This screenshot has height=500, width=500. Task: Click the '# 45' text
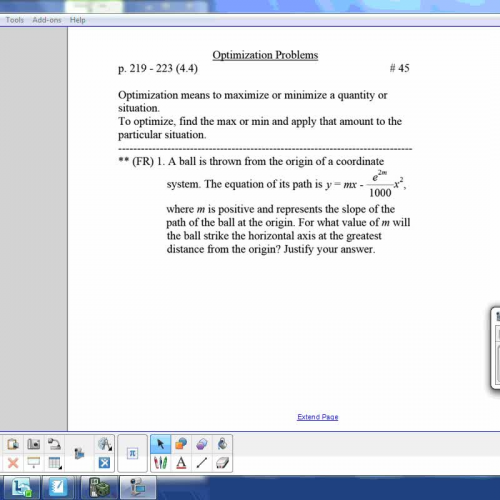(x=399, y=68)
